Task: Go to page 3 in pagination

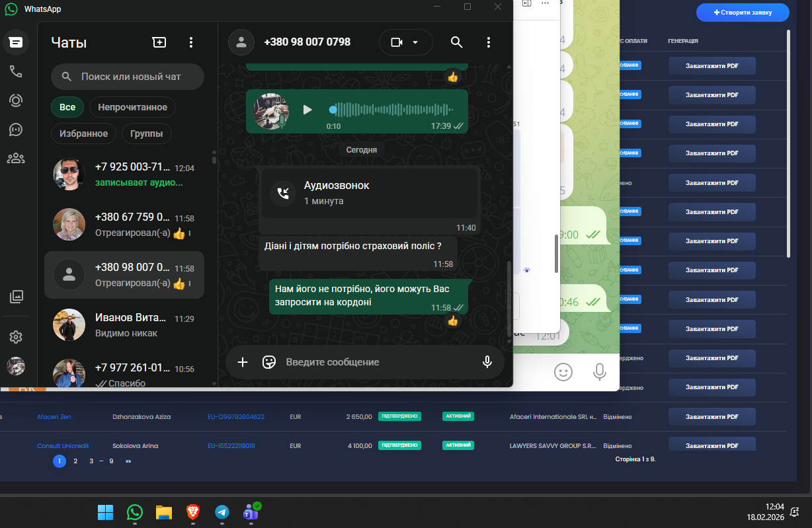Action: [x=91, y=461]
